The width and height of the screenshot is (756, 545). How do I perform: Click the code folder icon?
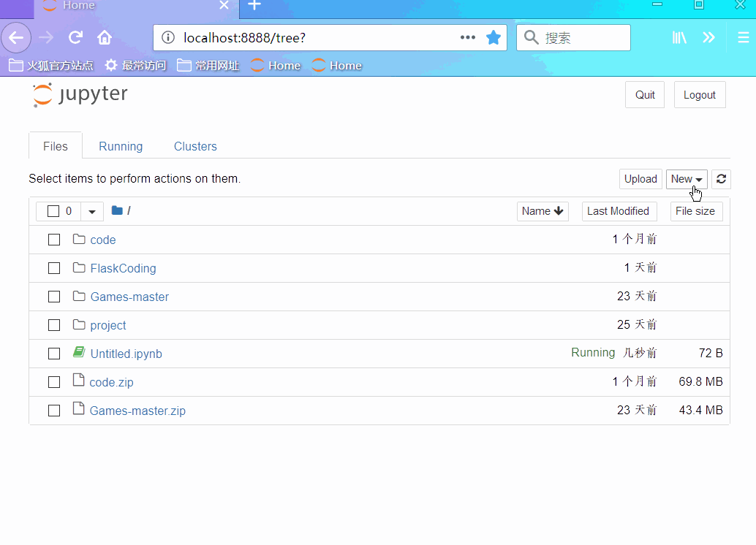[78, 239]
